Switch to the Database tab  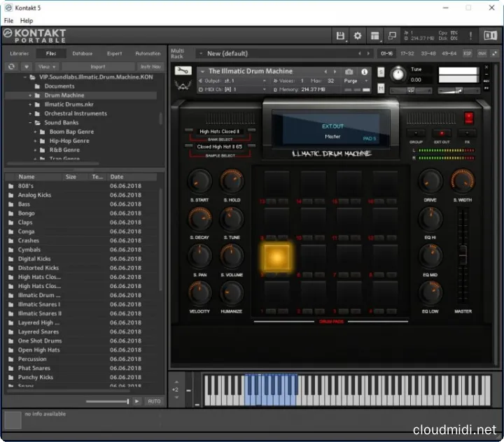[x=82, y=53]
